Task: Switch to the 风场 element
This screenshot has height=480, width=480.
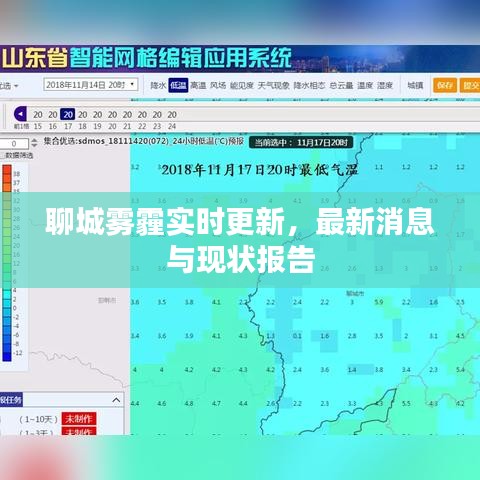Action: [x=218, y=86]
